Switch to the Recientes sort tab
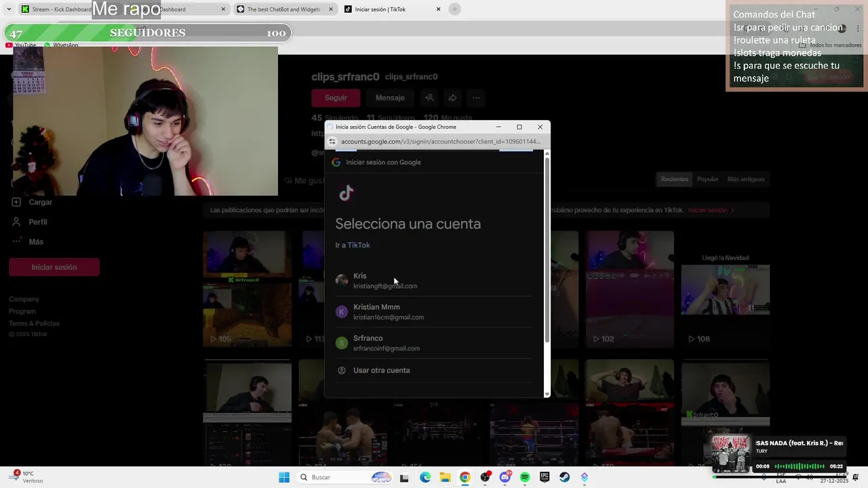 coord(675,179)
